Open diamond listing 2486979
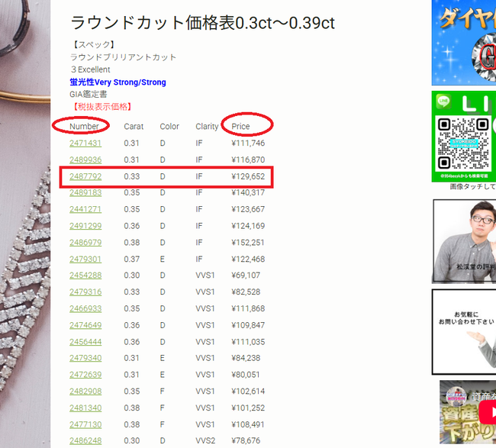This screenshot has height=448, width=496. click(x=85, y=243)
